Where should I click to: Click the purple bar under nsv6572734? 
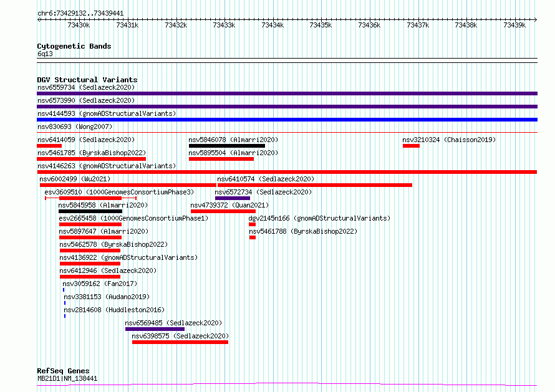point(233,198)
